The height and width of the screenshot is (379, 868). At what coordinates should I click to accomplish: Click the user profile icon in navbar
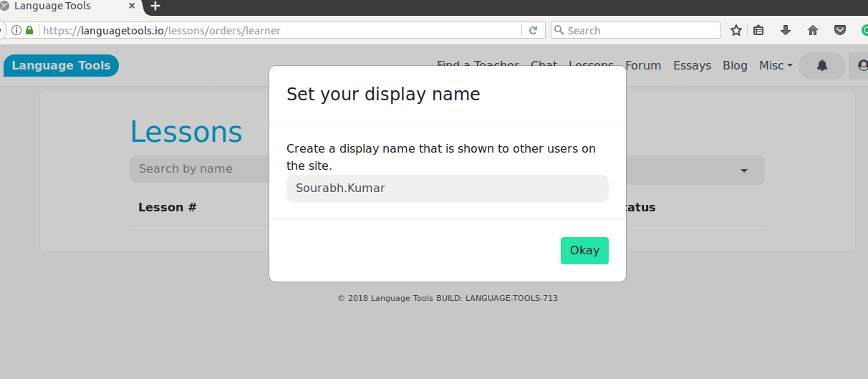(862, 66)
